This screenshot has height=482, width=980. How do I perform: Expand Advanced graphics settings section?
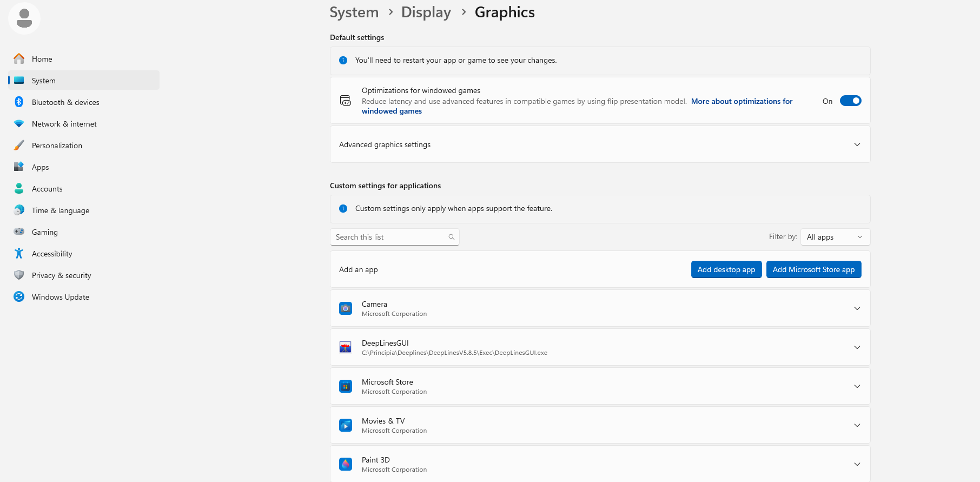click(x=857, y=144)
